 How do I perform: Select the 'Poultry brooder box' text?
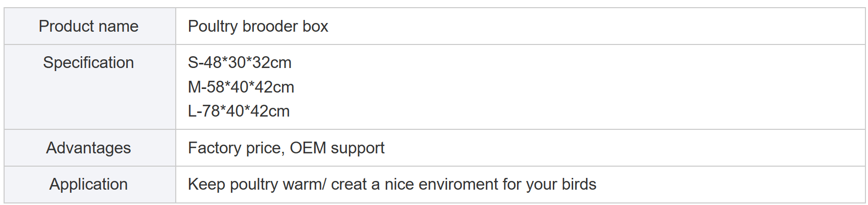click(258, 27)
